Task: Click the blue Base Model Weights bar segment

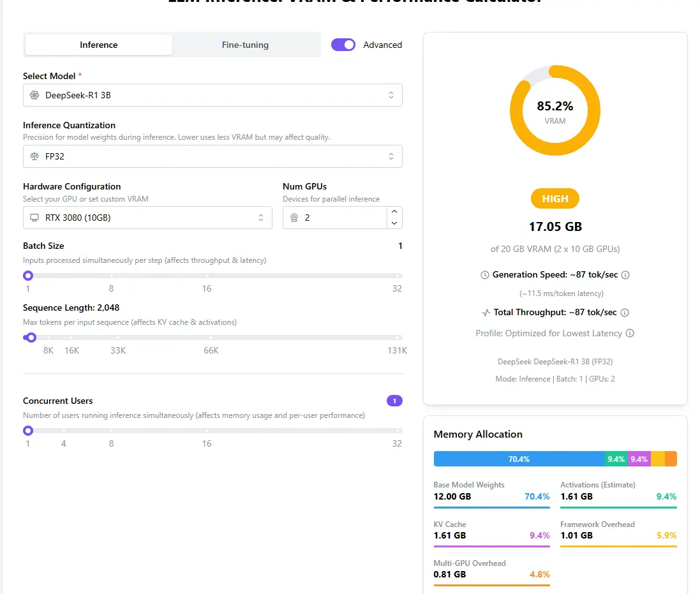Action: pyautogui.click(x=518, y=459)
